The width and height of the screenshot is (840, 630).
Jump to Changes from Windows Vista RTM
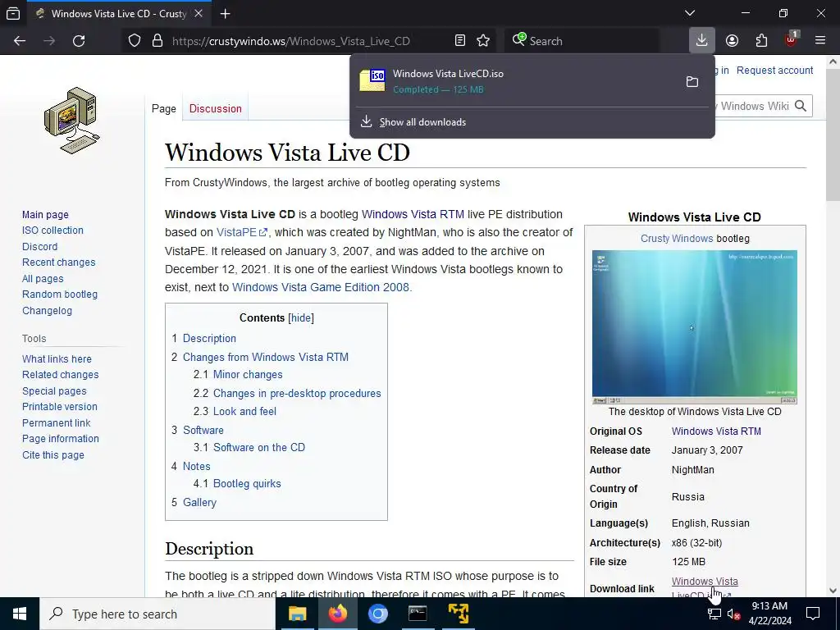coord(260,358)
